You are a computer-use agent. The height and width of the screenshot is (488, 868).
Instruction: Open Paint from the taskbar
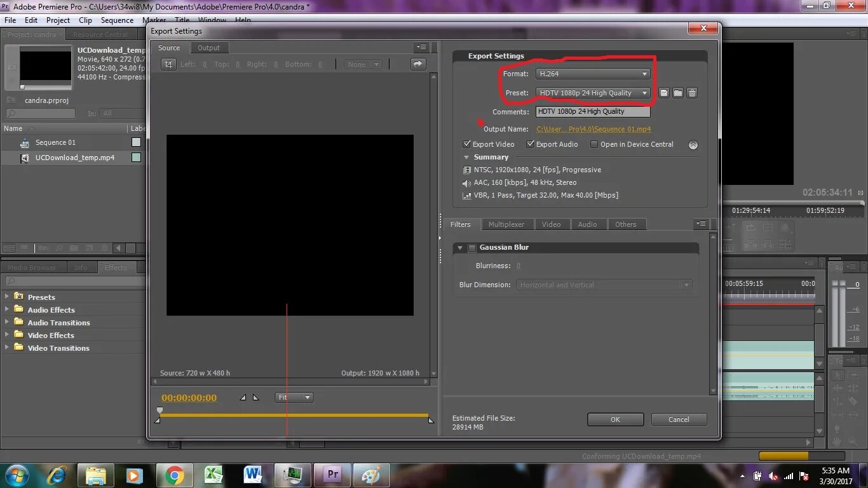[371, 475]
